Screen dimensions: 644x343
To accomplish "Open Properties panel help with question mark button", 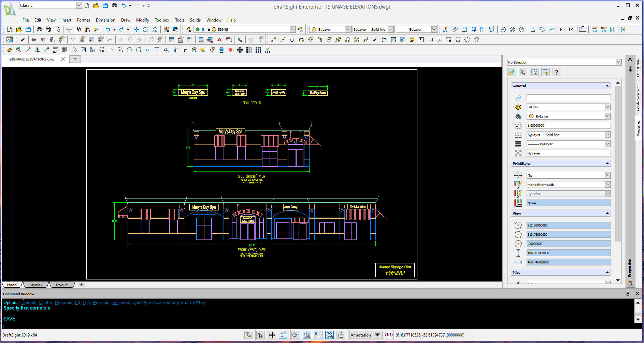I will [x=557, y=72].
